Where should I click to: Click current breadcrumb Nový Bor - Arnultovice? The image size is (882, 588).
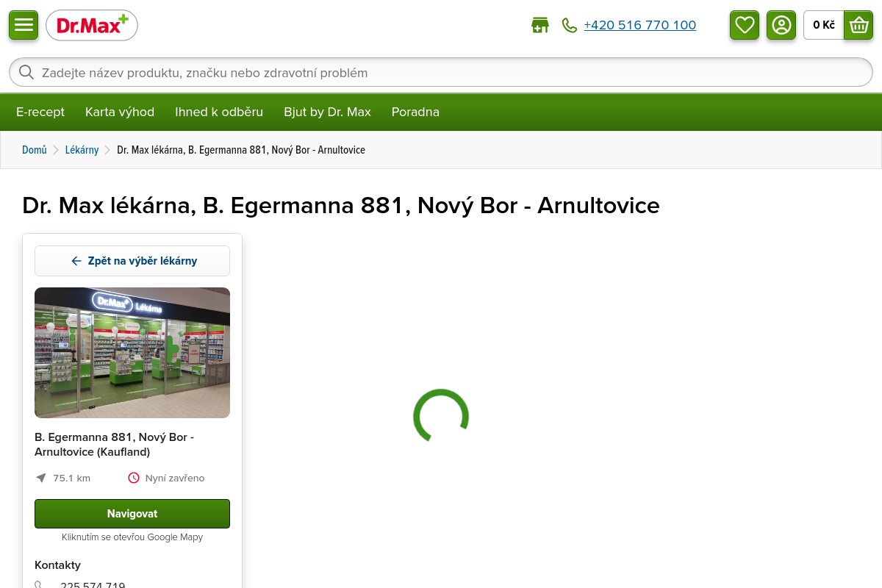241,150
